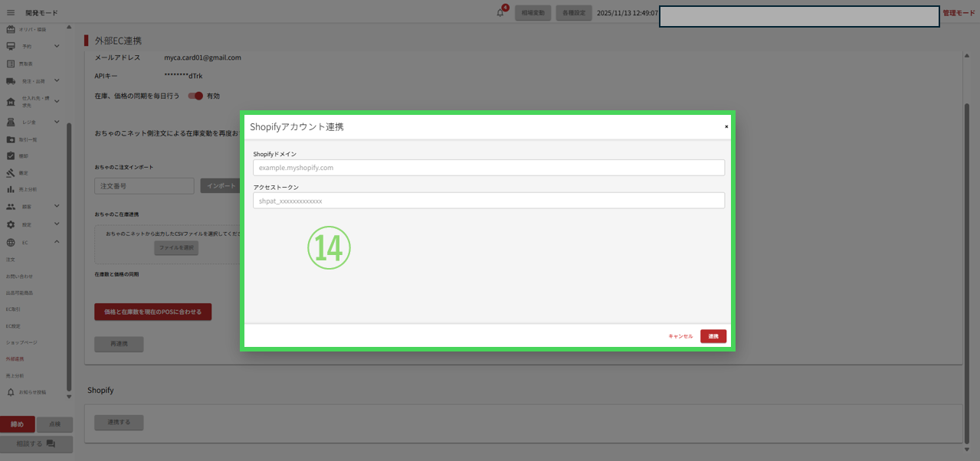Click the 売上分析 bar chart icon

click(11, 189)
